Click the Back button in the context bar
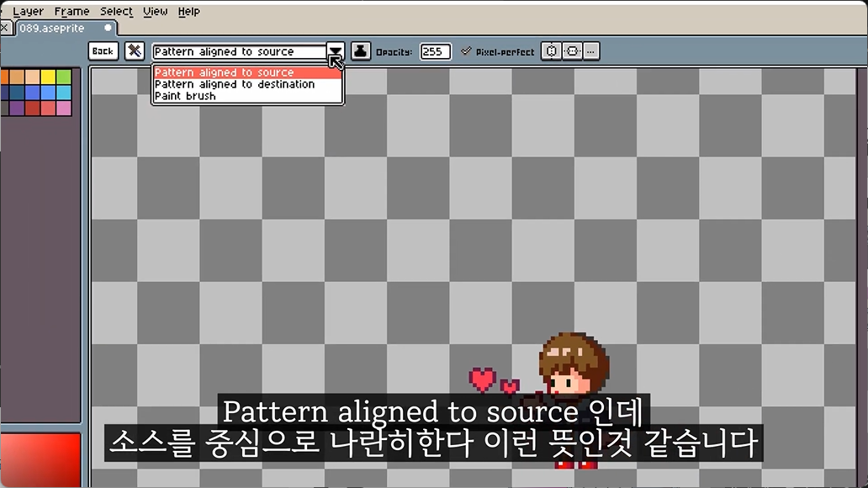This screenshot has height=488, width=868. point(103,51)
